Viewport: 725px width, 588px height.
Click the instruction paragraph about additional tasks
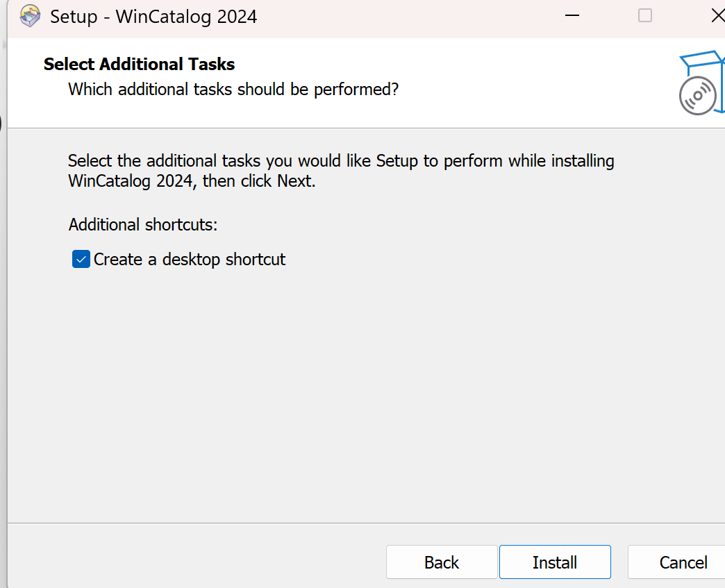(340, 171)
